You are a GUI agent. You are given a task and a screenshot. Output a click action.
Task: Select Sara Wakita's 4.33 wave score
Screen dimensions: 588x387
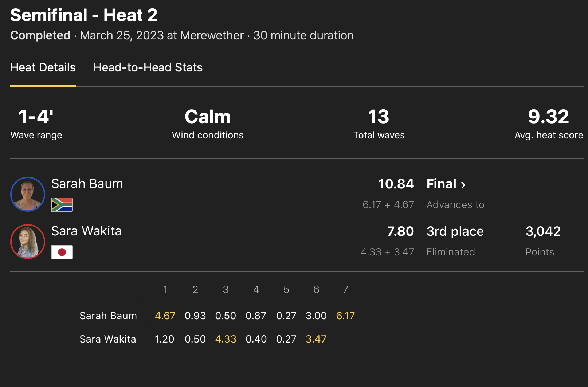point(226,339)
